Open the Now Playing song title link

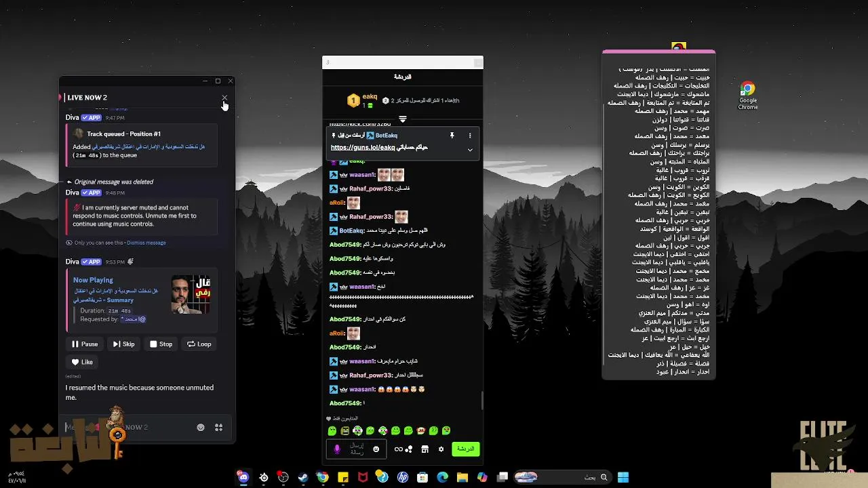point(115,295)
